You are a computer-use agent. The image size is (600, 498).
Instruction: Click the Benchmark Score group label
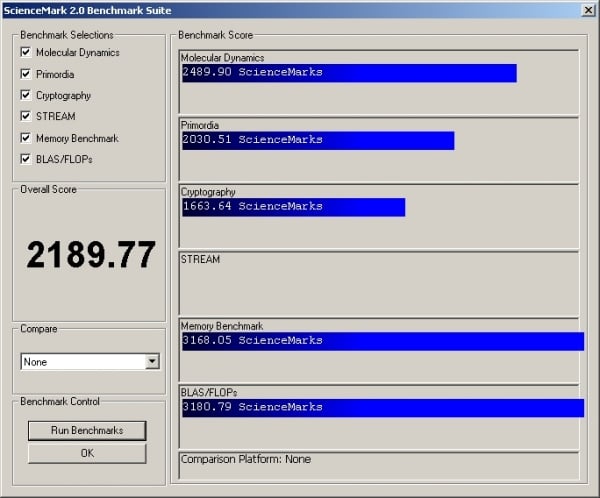[x=215, y=35]
